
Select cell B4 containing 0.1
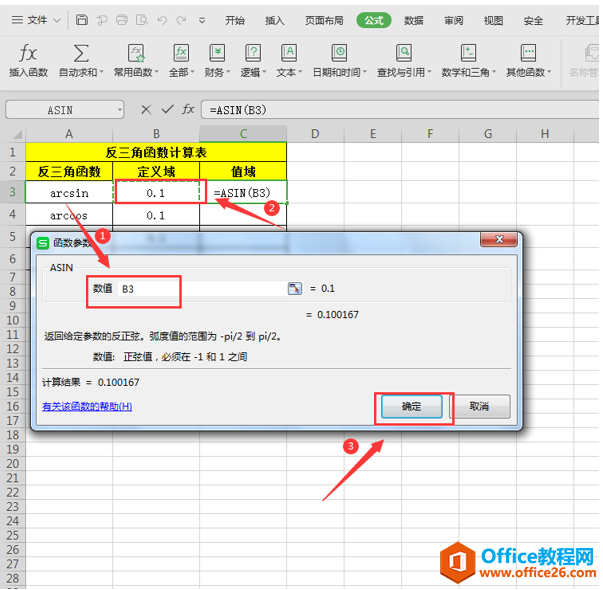156,215
